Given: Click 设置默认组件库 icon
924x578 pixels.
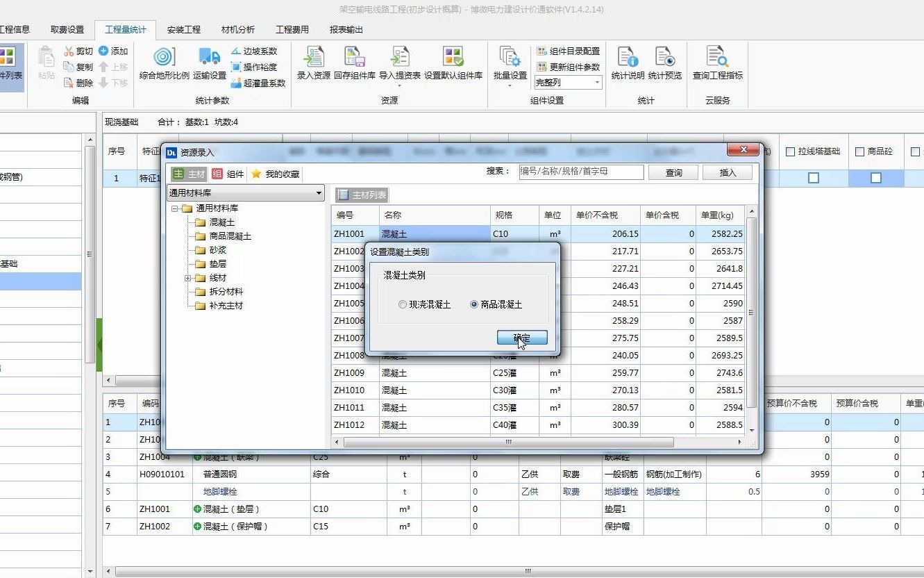Looking at the screenshot, I should point(453,57).
